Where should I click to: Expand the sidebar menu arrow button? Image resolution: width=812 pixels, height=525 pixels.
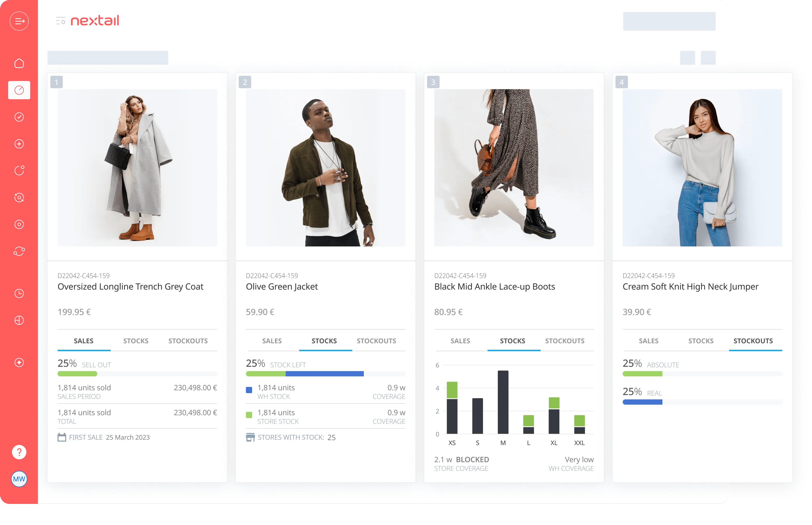coord(19,21)
